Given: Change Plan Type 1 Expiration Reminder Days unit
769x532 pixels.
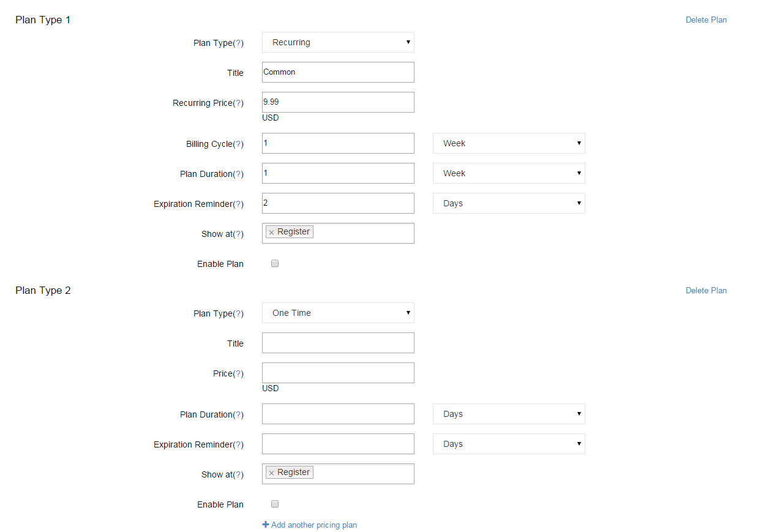Looking at the screenshot, I should (509, 203).
